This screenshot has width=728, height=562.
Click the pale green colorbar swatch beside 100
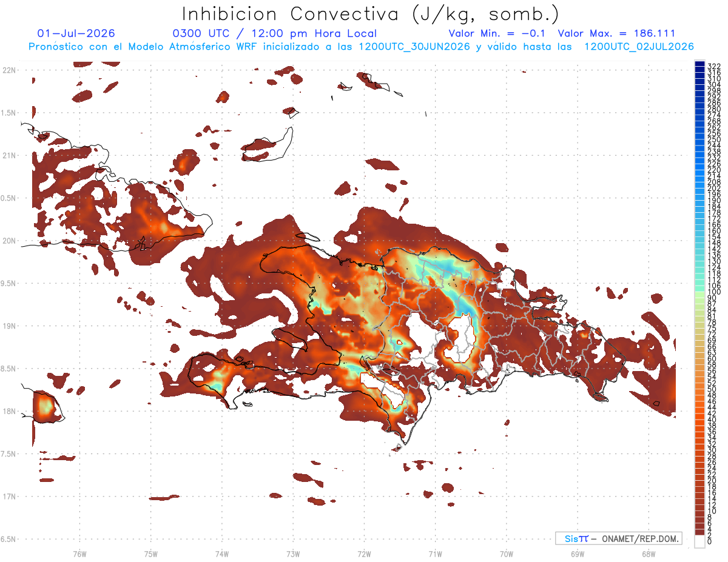[699, 296]
